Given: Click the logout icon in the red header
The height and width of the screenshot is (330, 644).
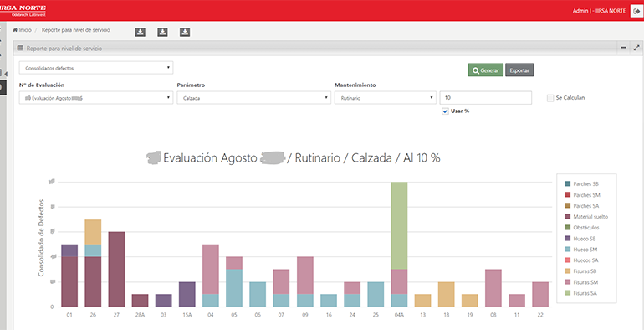Looking at the screenshot, I should (636, 11).
